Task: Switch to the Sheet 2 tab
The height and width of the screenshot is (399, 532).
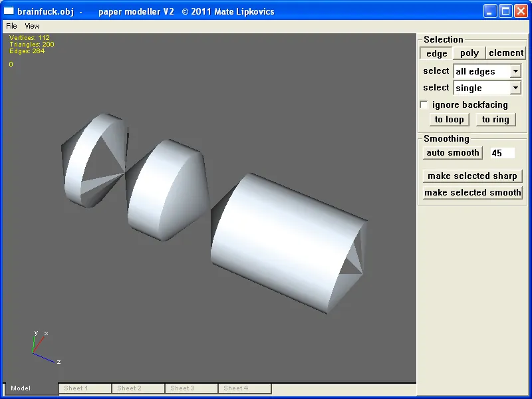Action: (138, 388)
